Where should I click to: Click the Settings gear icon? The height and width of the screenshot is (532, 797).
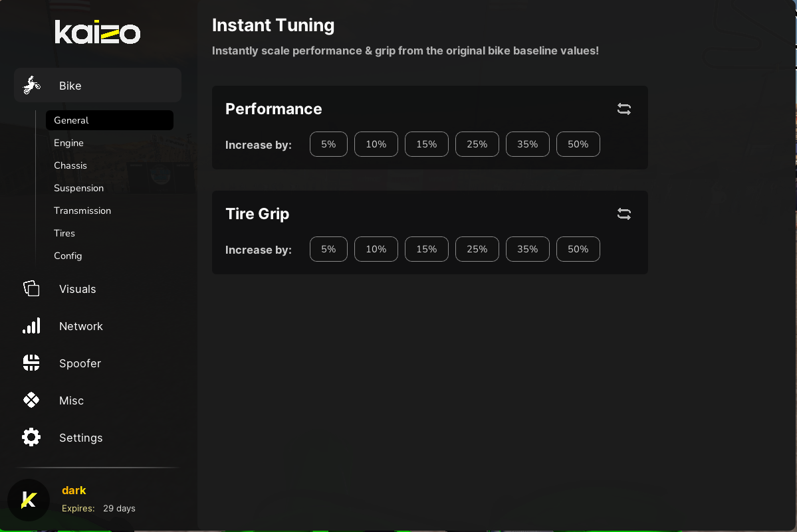tap(31, 437)
